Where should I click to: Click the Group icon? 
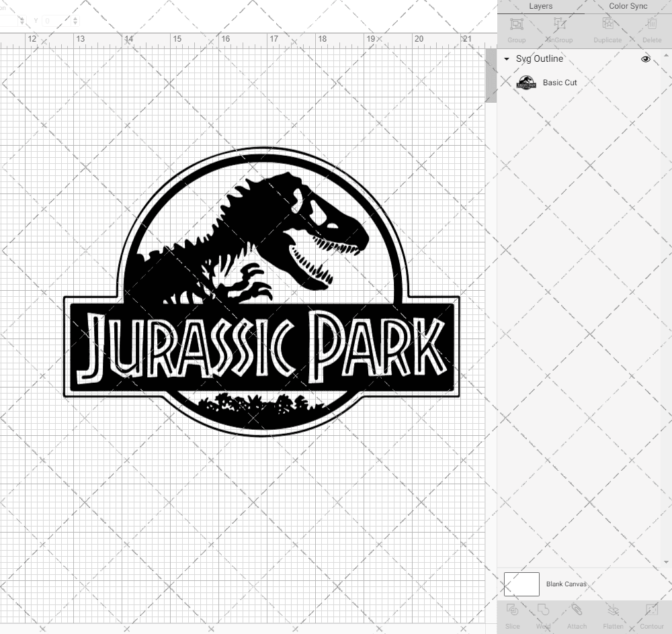[516, 30]
